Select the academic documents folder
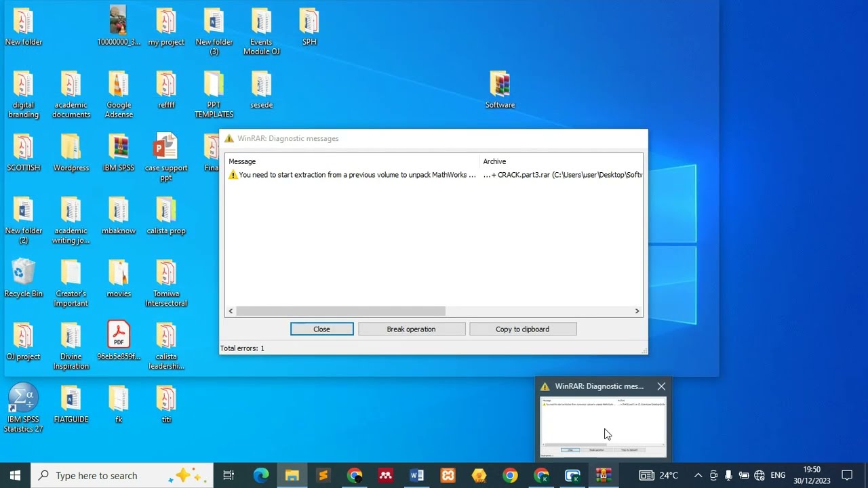This screenshot has width=868, height=488. point(71,95)
